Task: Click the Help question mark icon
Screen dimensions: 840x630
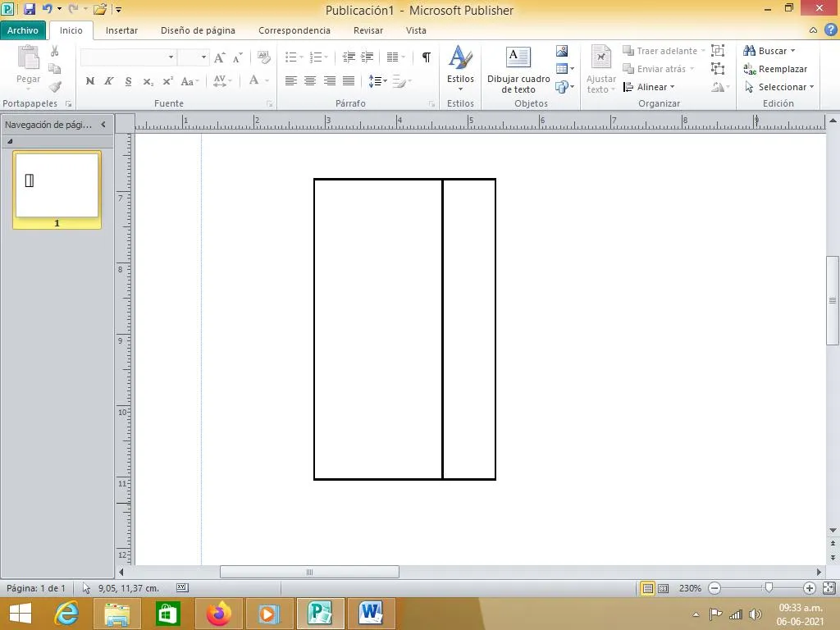Action: pyautogui.click(x=830, y=30)
